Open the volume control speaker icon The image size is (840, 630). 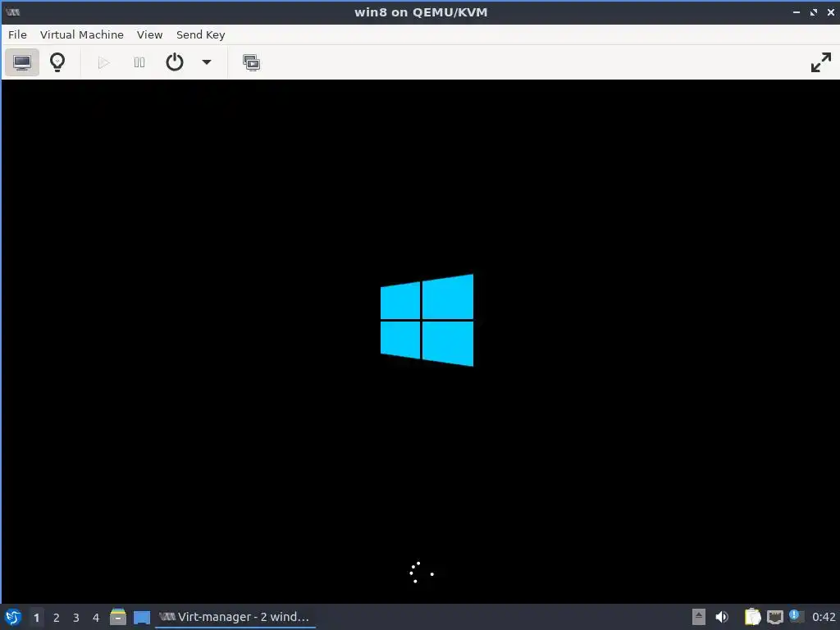tap(722, 617)
